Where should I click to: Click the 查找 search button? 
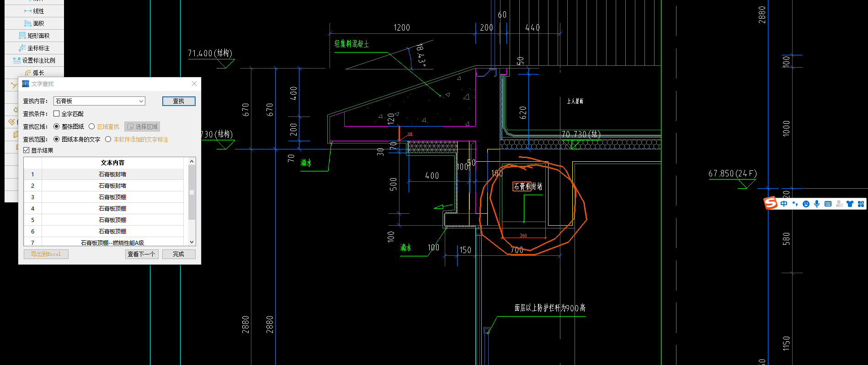[x=179, y=101]
